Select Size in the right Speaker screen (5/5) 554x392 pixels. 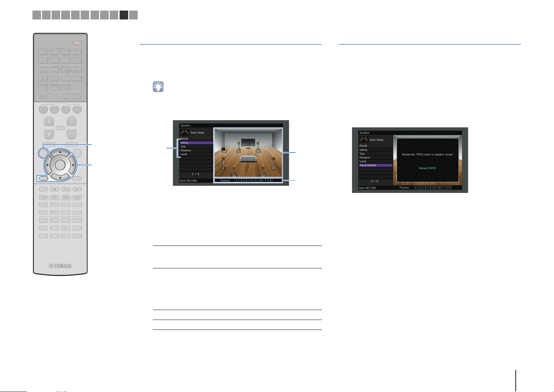375,154
